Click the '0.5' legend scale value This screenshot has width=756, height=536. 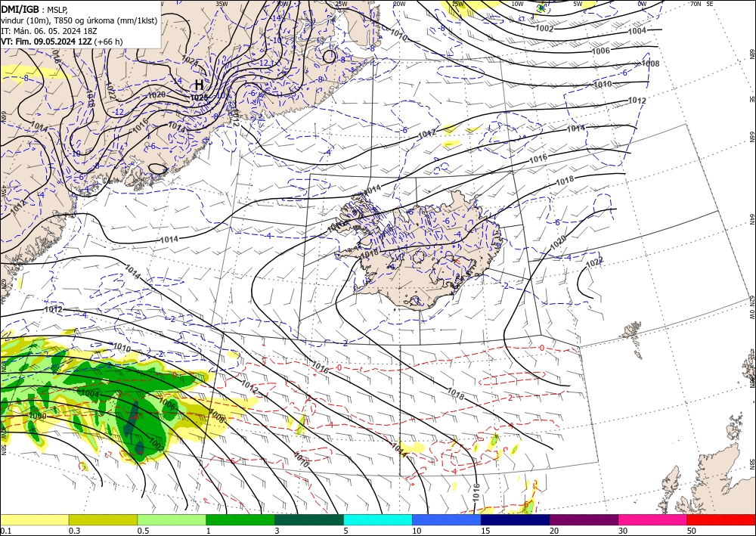click(x=143, y=531)
